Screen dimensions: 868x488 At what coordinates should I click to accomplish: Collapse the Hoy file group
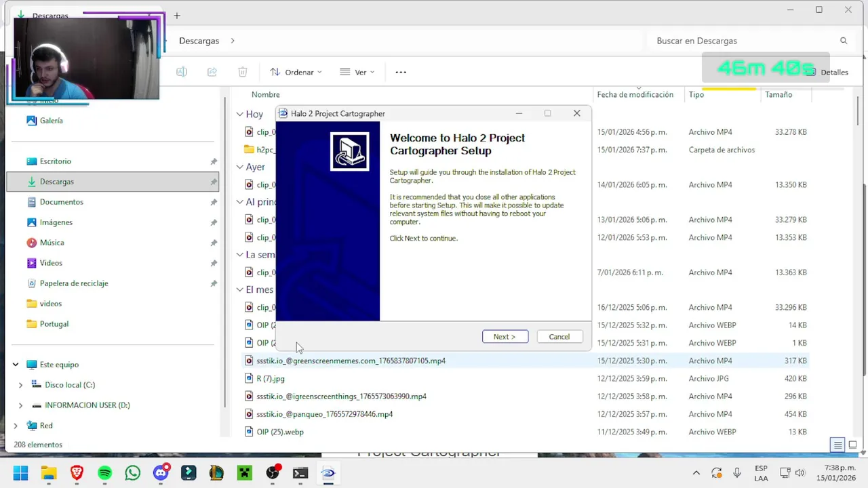(x=239, y=115)
